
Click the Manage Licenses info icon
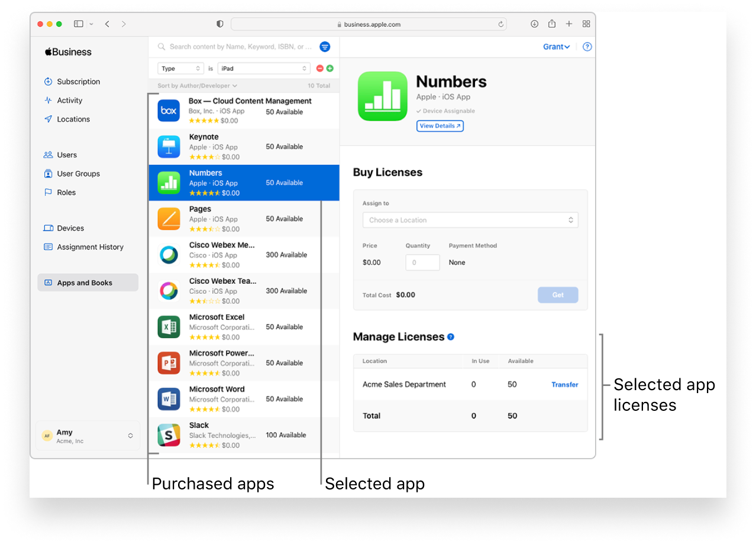click(451, 337)
